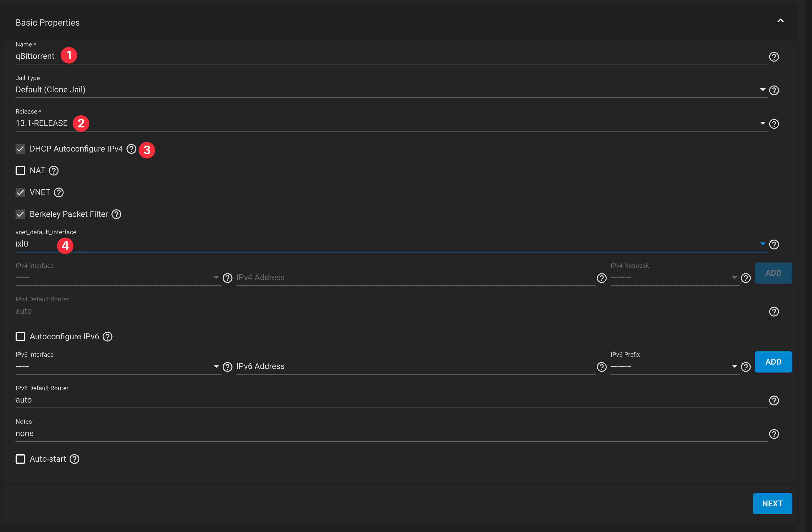Enable Autoconfigure IPv6
Image resolution: width=812 pixels, height=532 pixels.
click(21, 337)
